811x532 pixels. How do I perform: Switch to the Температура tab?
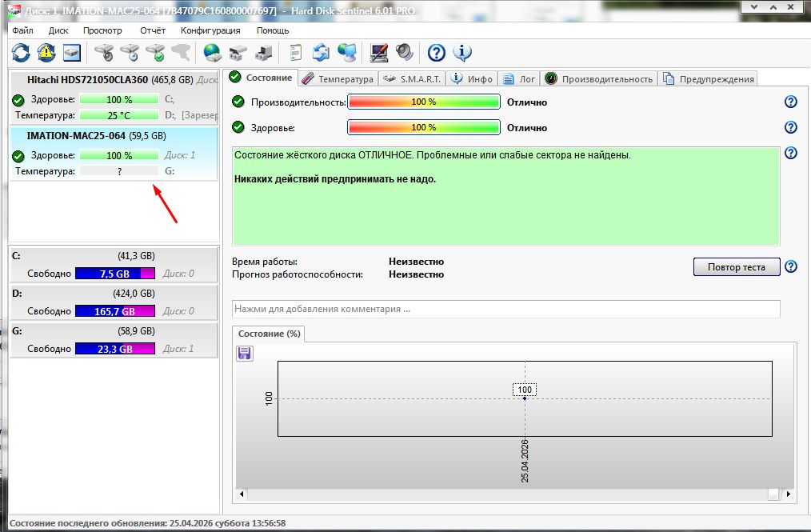(x=338, y=78)
